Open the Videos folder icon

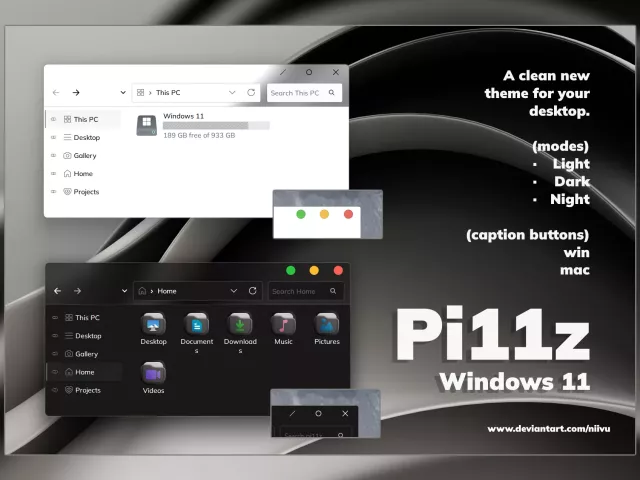click(154, 373)
